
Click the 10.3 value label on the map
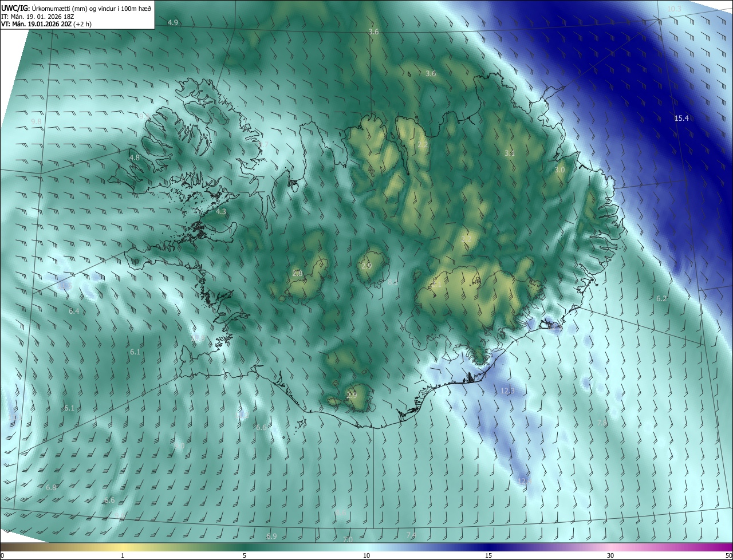pos(674,9)
